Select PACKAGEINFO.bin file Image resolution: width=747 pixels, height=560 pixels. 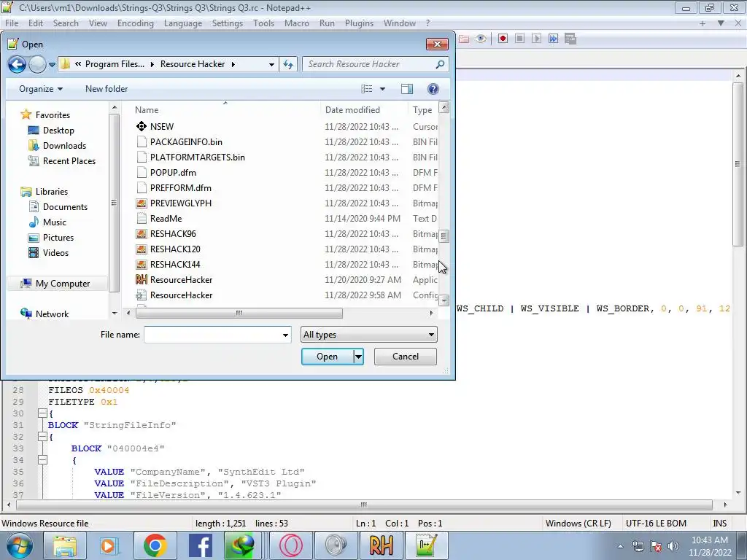click(x=186, y=142)
